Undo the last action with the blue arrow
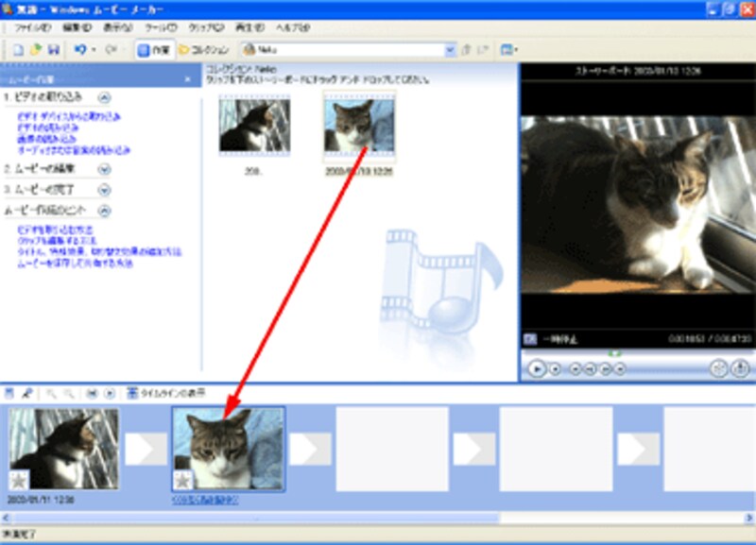This screenshot has height=545, width=756. [80, 49]
